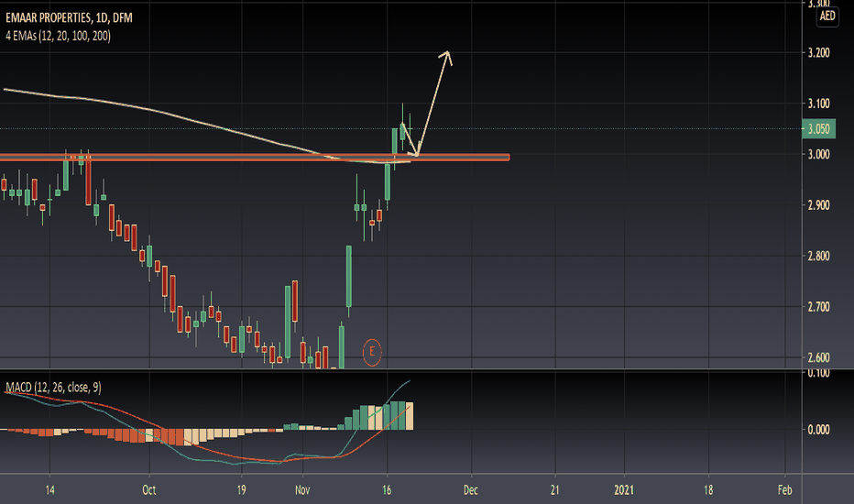
Task: Click the 2.900 price axis label
Action: click(x=818, y=205)
